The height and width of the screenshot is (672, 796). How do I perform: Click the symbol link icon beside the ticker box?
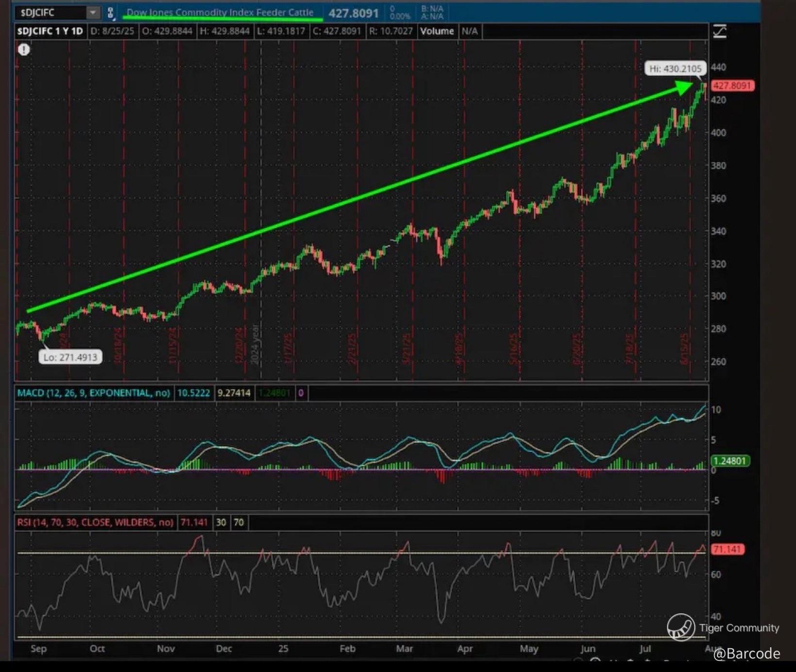coord(111,13)
